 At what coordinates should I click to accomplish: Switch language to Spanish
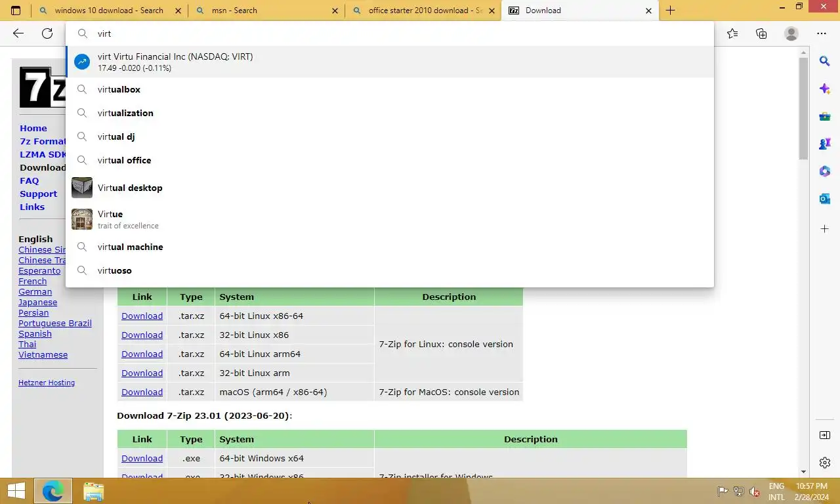click(35, 334)
